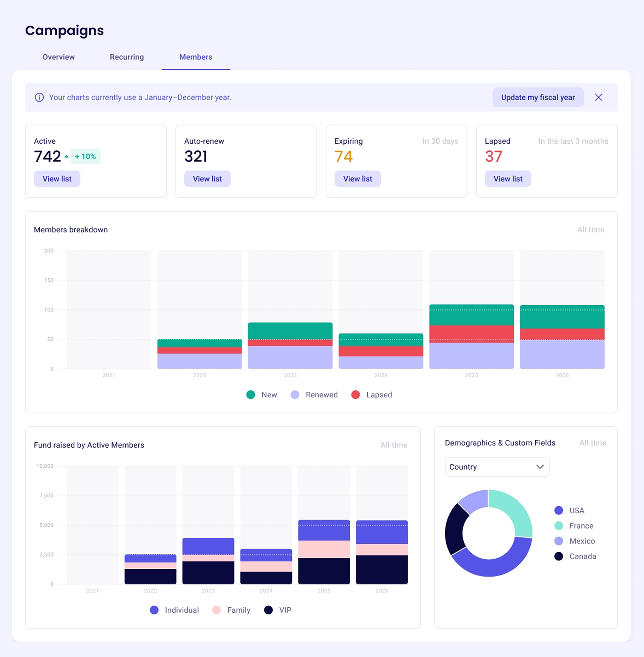Click the 2024 bar in Fund raised chart
Screen dimensions: 644x657
point(266,566)
